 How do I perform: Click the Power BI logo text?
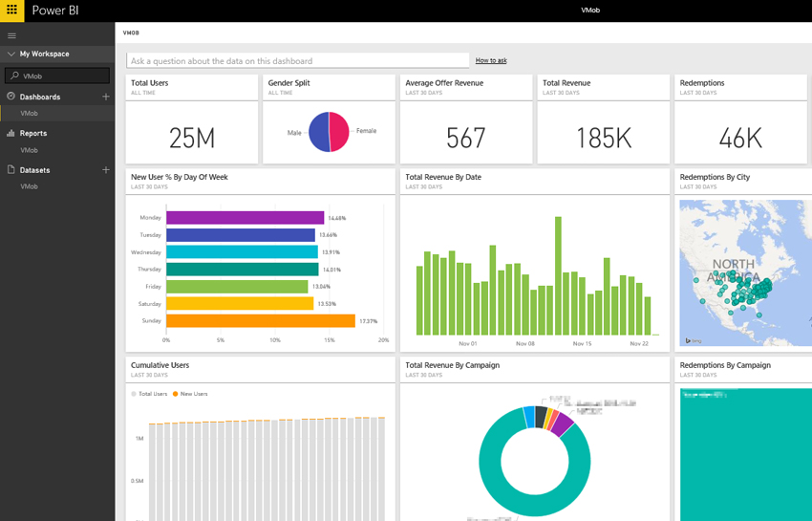point(55,11)
